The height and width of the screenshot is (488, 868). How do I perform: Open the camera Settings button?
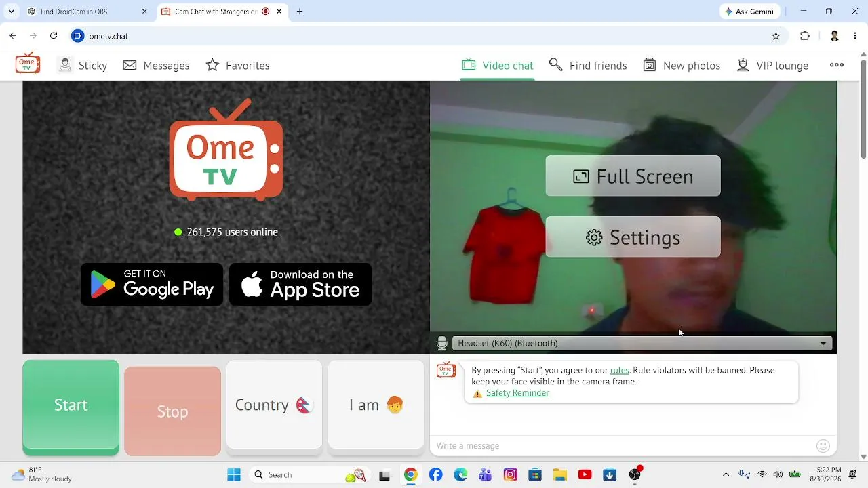[x=633, y=237]
